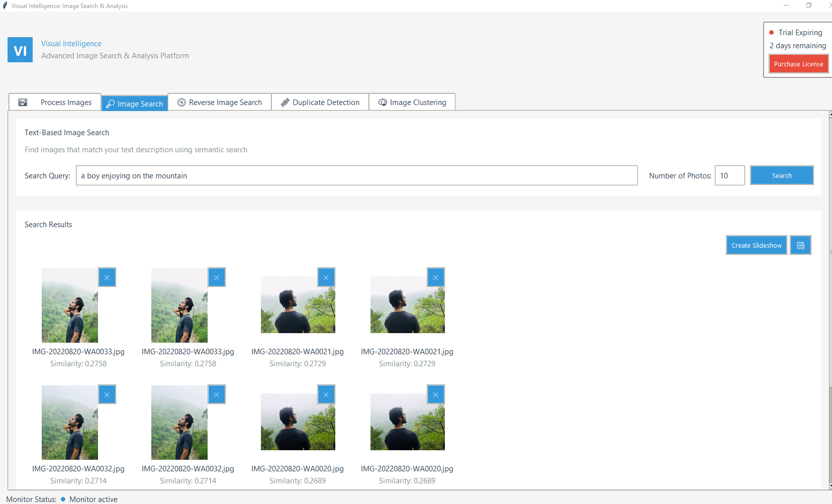Remove the second IMG-20220820-WA0032.jpg result
Viewport: 832px width, 504px height.
tap(217, 394)
